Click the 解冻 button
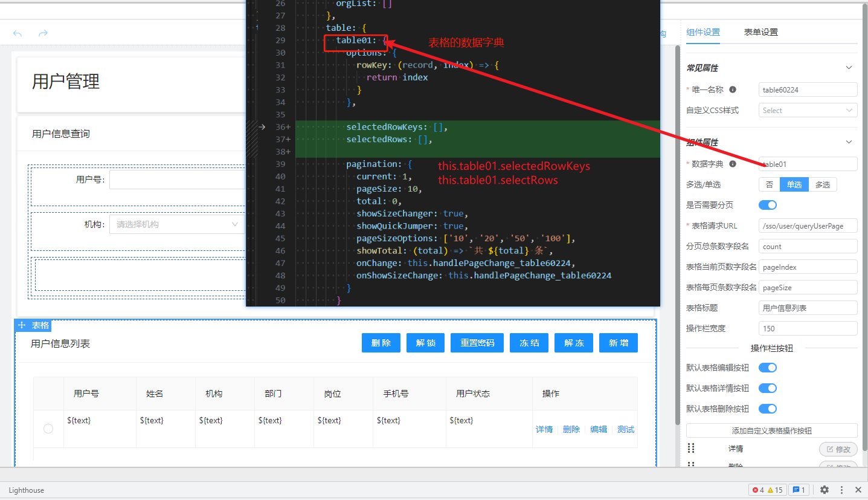Screen dimensions: 868x500 pos(574,343)
